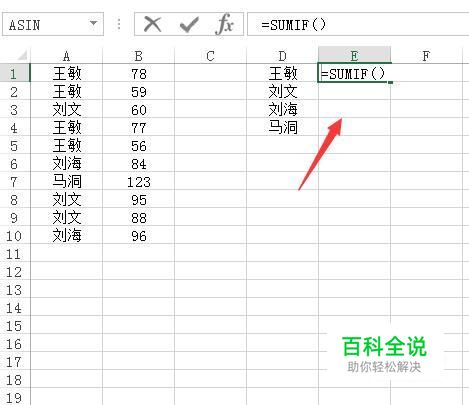Click cell A1 containing 王敏
This screenshot has height=405, width=469.
pyautogui.click(x=66, y=73)
